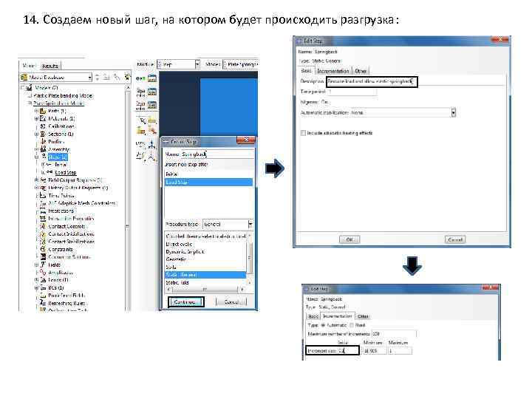Select Load Step in insert-after list
The width and height of the screenshot is (532, 399).
click(208, 183)
